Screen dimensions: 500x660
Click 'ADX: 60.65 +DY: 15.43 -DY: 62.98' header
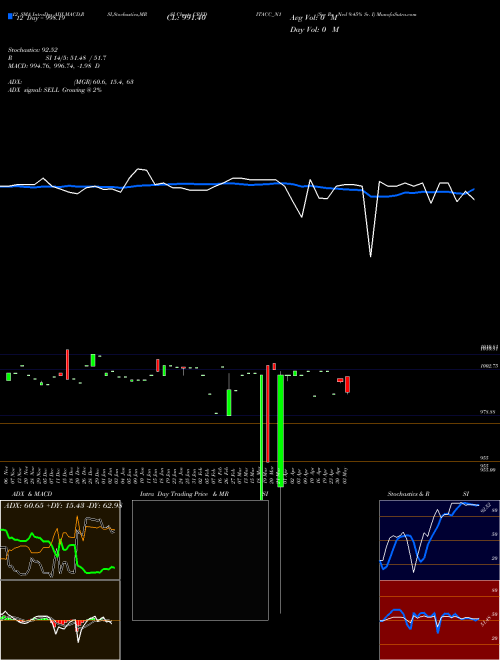tap(63, 505)
